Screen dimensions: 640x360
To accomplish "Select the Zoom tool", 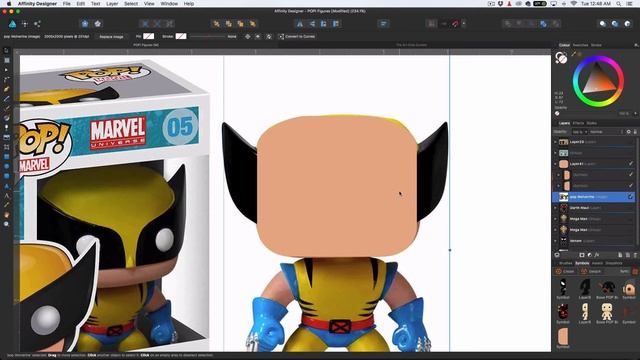I will click(7, 224).
